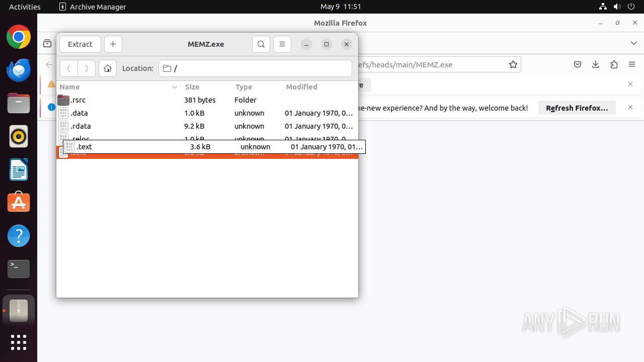Image resolution: width=644 pixels, height=362 pixels.
Task: Launch Rhythmbox from the dock
Action: tap(19, 136)
